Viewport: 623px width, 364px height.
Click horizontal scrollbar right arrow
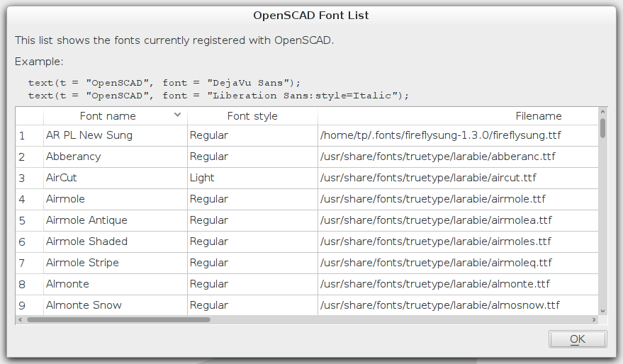[x=594, y=319]
